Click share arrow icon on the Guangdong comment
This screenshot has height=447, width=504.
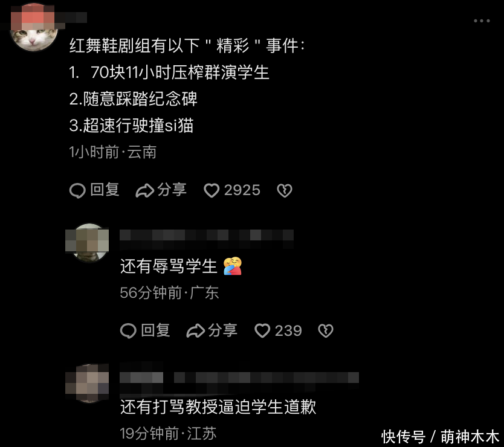[x=195, y=330]
